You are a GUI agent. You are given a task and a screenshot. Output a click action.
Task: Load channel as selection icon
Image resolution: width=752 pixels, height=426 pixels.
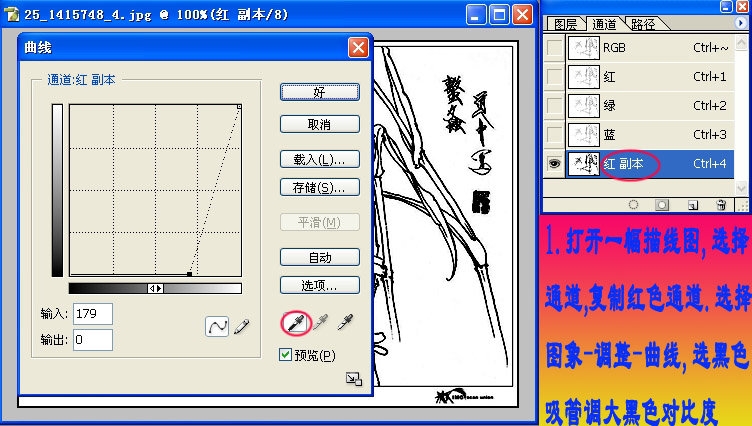(x=634, y=205)
